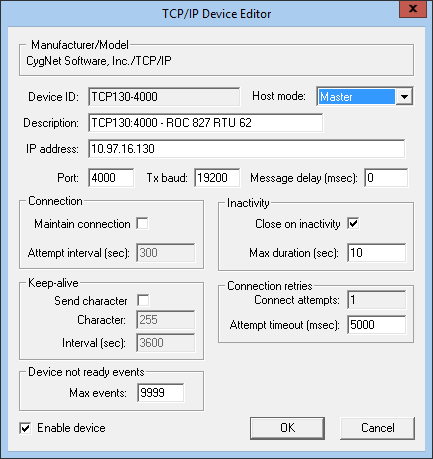Uncheck Close on inactivity
The height and width of the screenshot is (459, 433).
point(353,223)
